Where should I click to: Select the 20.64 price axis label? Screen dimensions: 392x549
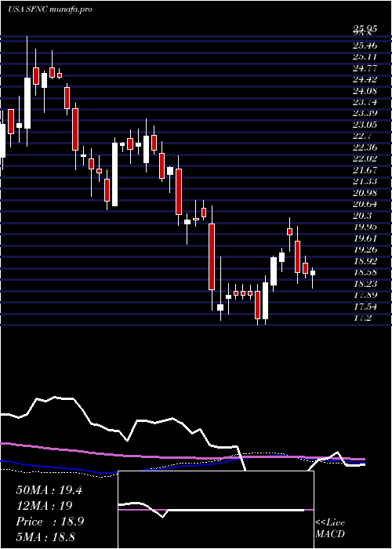point(365,204)
